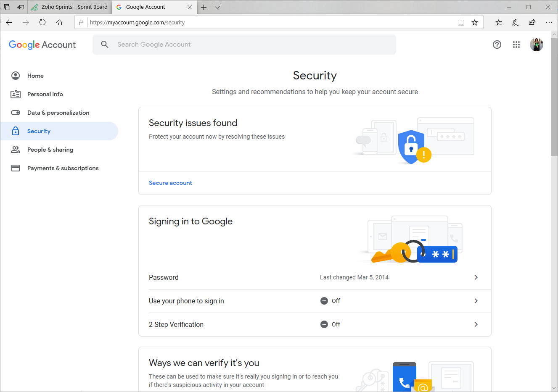Screen dimensions: 558x392
Task: Click the Security issues found heading
Action: click(193, 123)
